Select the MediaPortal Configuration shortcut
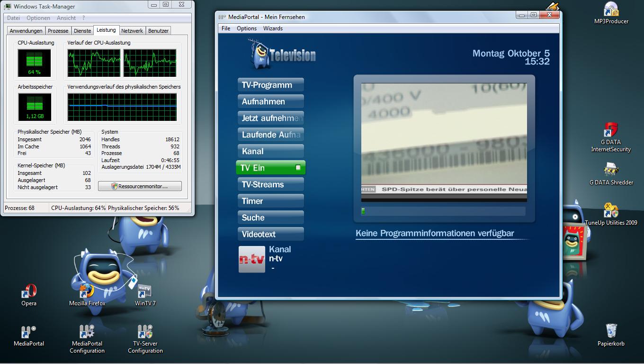644x364 pixels. click(87, 339)
